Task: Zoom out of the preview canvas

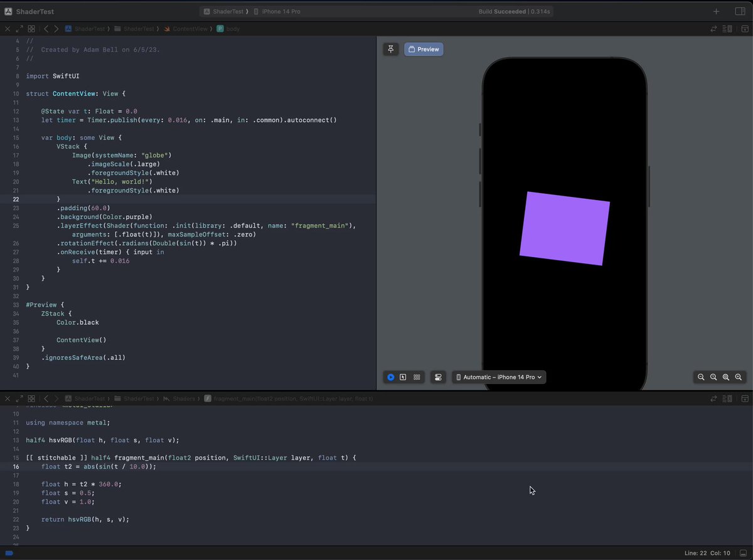Action: point(701,377)
